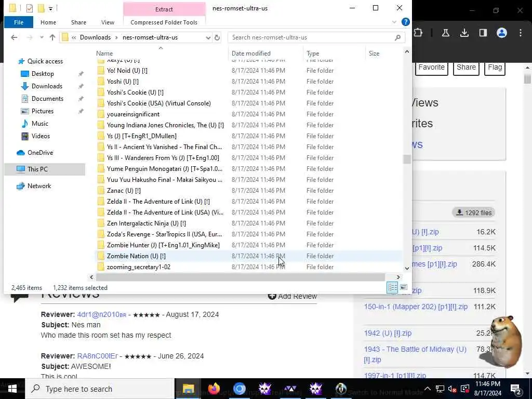532x399 pixels.
Task: Select the Yo! Noid (U) [!] folder
Action: point(127,71)
